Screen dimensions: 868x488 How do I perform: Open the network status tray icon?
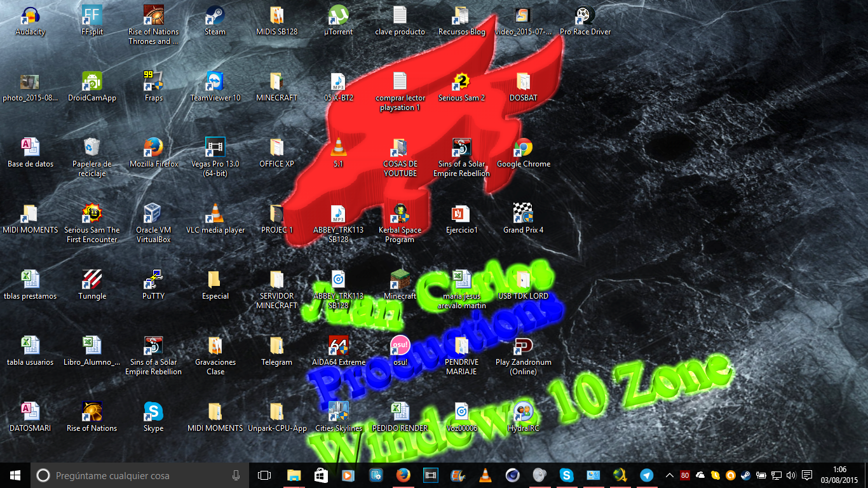coord(776,475)
